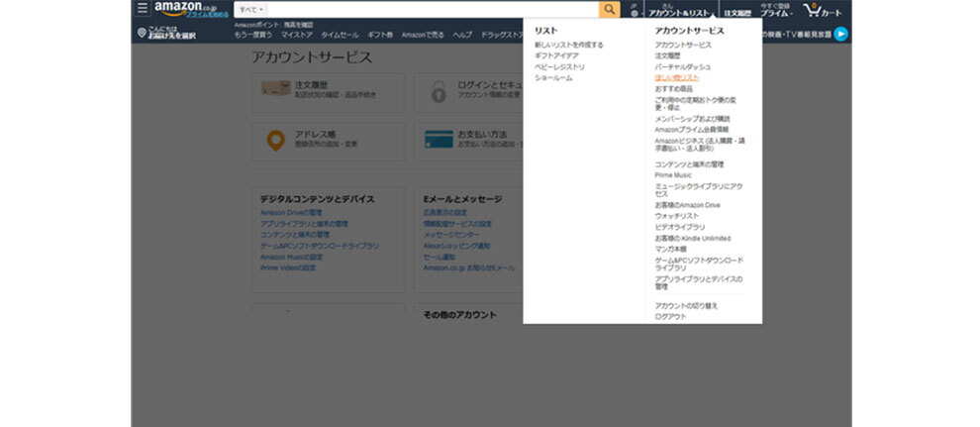Image resolution: width=980 pixels, height=427 pixels.
Task: Select もう一度買う in navigation bar
Action: (x=253, y=35)
